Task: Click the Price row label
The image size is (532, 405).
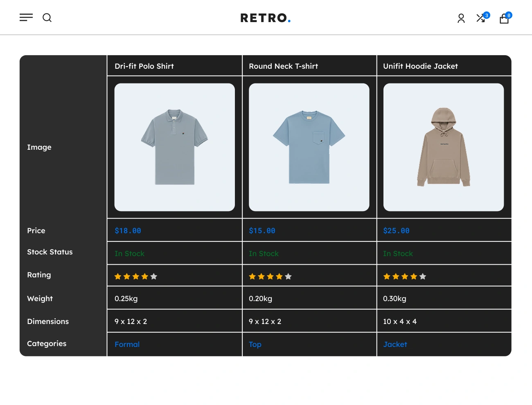Action: click(36, 231)
